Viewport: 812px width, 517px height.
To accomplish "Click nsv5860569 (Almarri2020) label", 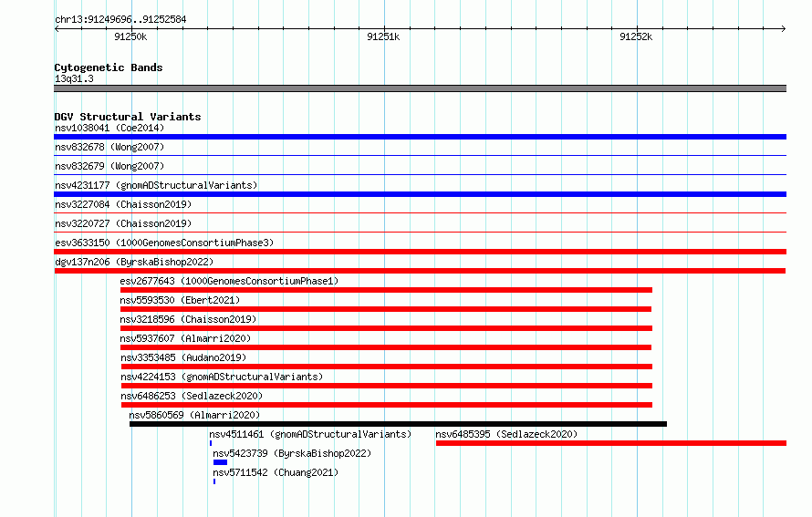I will [194, 415].
